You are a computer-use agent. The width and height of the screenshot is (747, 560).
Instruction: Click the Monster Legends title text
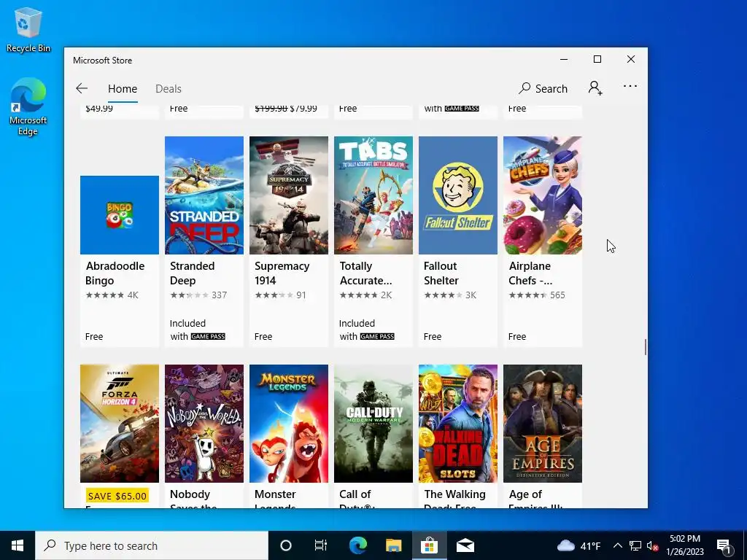(x=275, y=500)
